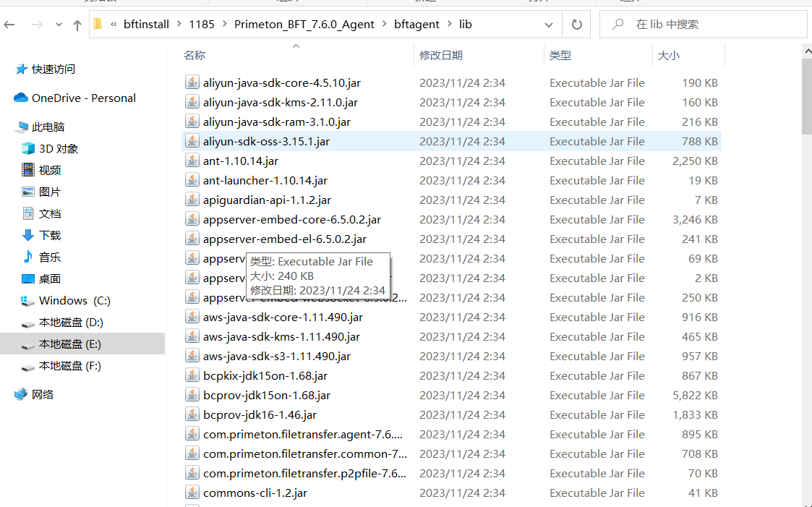The image size is (812, 507).
Task: Select 网络 in the navigation pane
Action: point(43,394)
